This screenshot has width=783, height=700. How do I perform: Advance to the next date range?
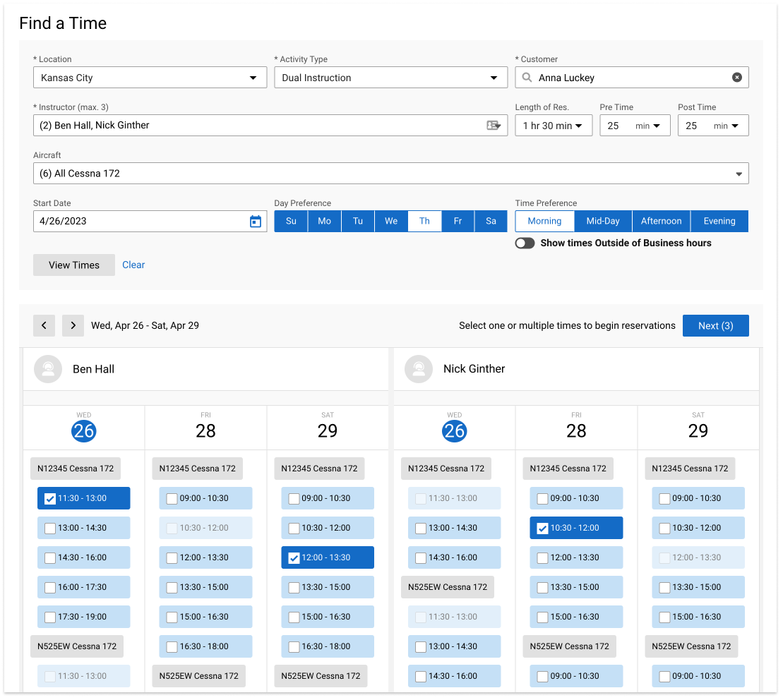[73, 325]
